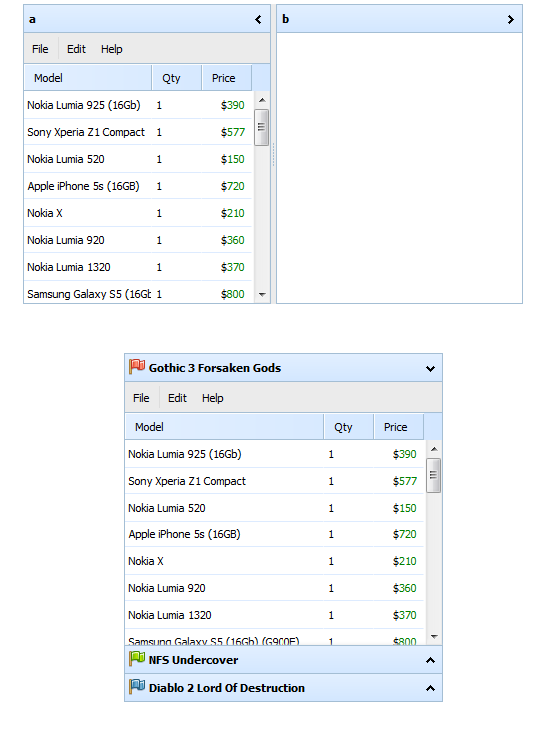
Task: Open the Edit menu in Gothic 3 panel
Action: 178,398
